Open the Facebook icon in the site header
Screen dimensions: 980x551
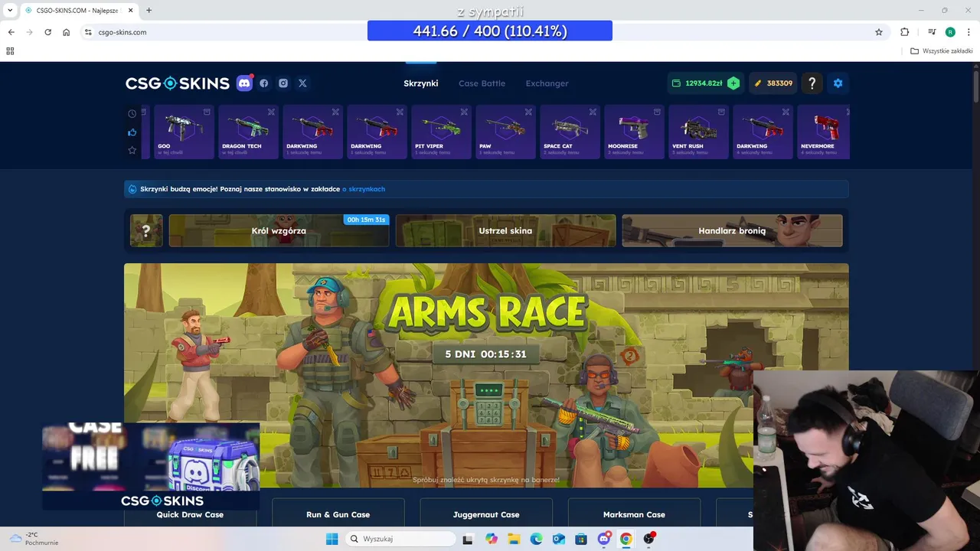(x=264, y=83)
